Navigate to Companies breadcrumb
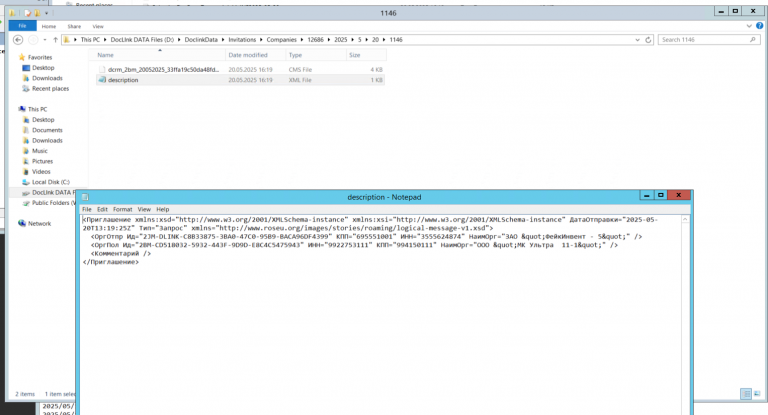Screen dimensions: 768x415 click(282, 40)
